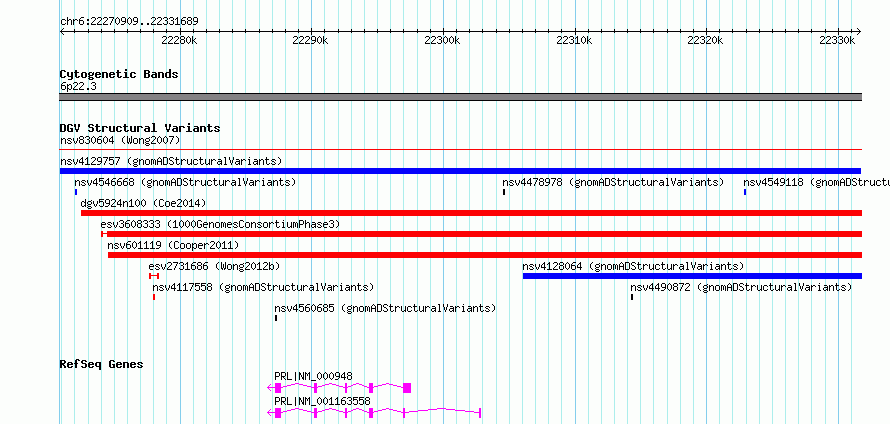Click the gray 6p22.3 cytogenetic band bar
The height and width of the screenshot is (424, 890).
point(460,97)
